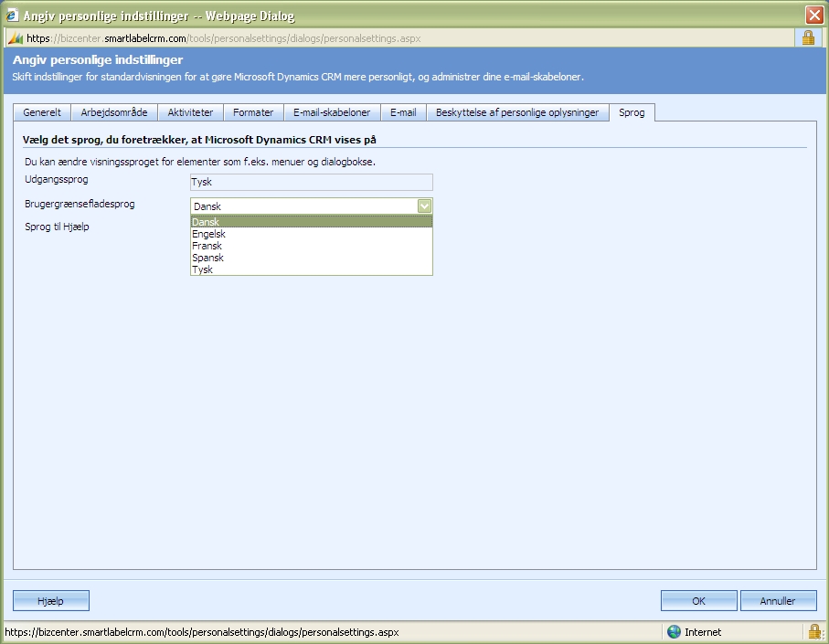Screen dimensions: 829x644
Task: Go to the E-mail-skabeloner tab
Action: 332,112
